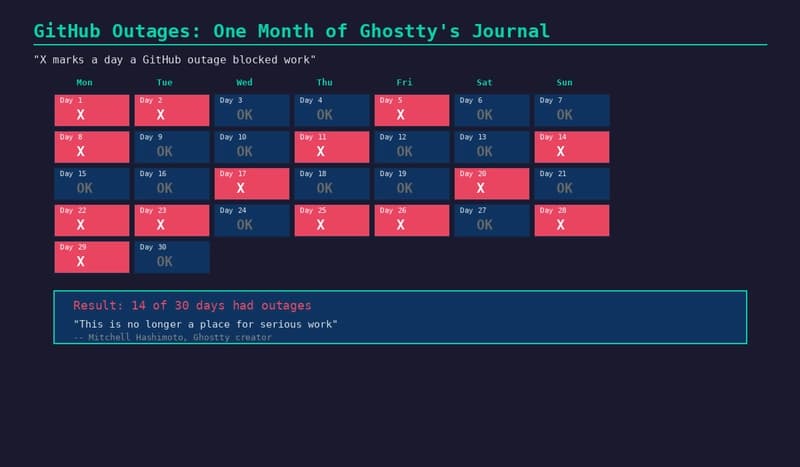
Task: Select the Day 22 outage cell
Action: (92, 220)
